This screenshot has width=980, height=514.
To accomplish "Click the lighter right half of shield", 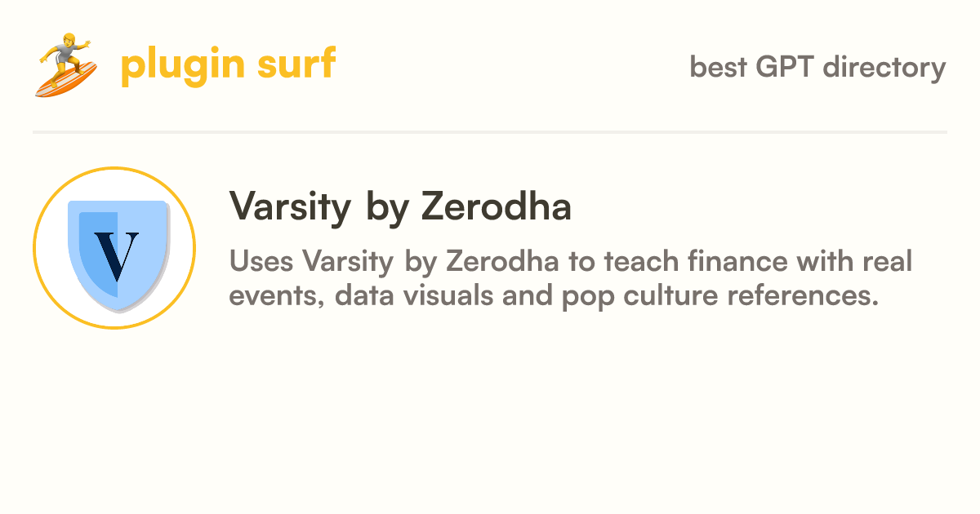I will [x=142, y=253].
